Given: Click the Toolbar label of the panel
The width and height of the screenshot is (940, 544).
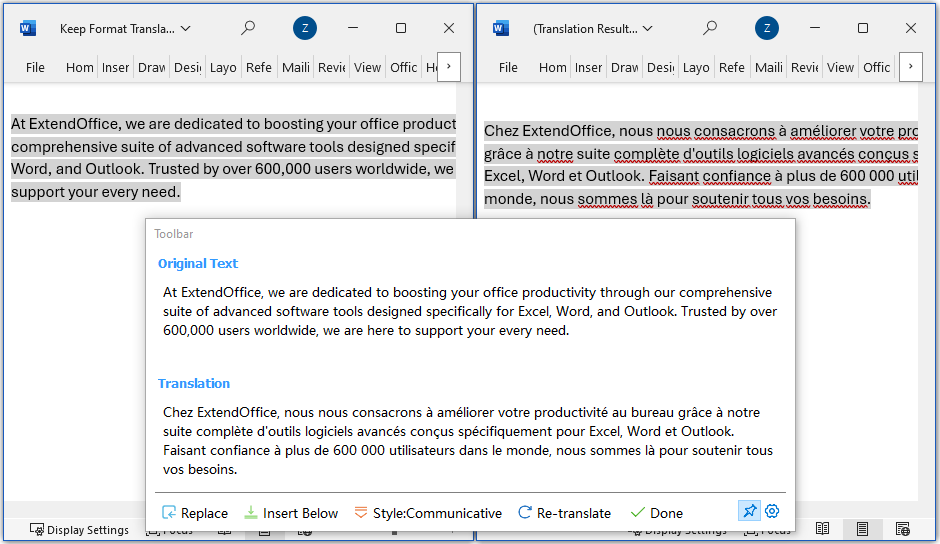Looking at the screenshot, I should (x=174, y=234).
